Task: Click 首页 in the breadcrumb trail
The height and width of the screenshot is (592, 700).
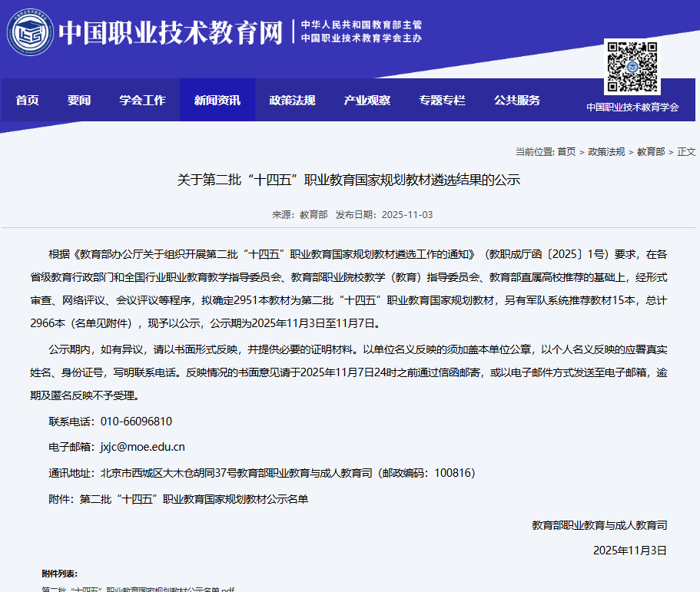Action: (x=566, y=152)
